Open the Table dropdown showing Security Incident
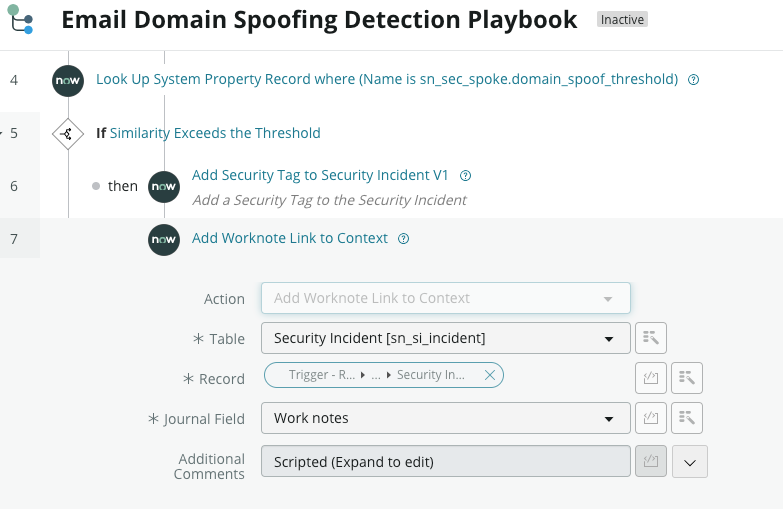This screenshot has height=509, width=783. tap(445, 338)
